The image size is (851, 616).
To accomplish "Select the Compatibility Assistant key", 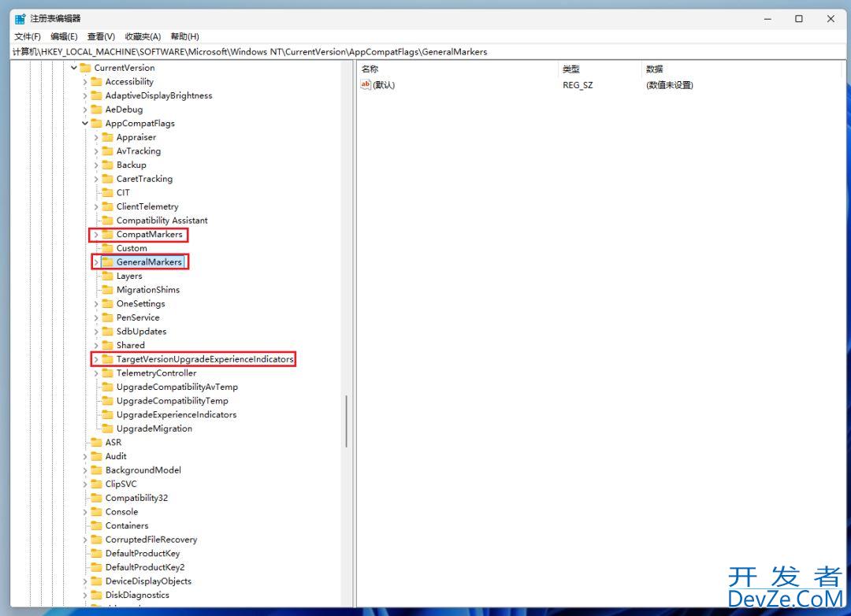I will click(x=162, y=221).
